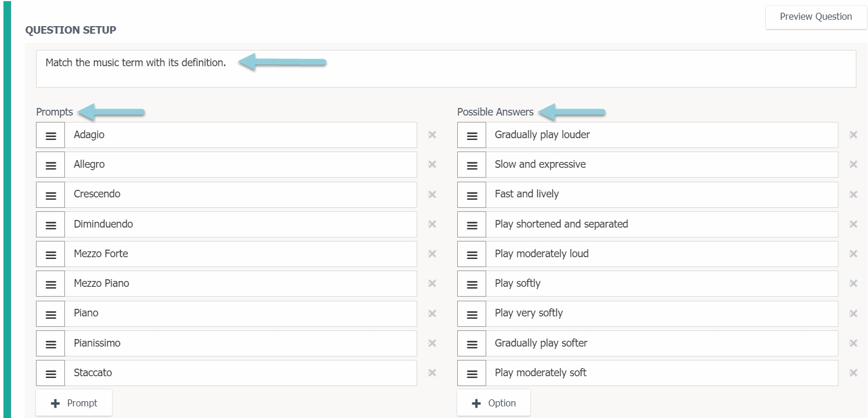The image size is (868, 418).
Task: Add a new Prompt row
Action: [74, 403]
